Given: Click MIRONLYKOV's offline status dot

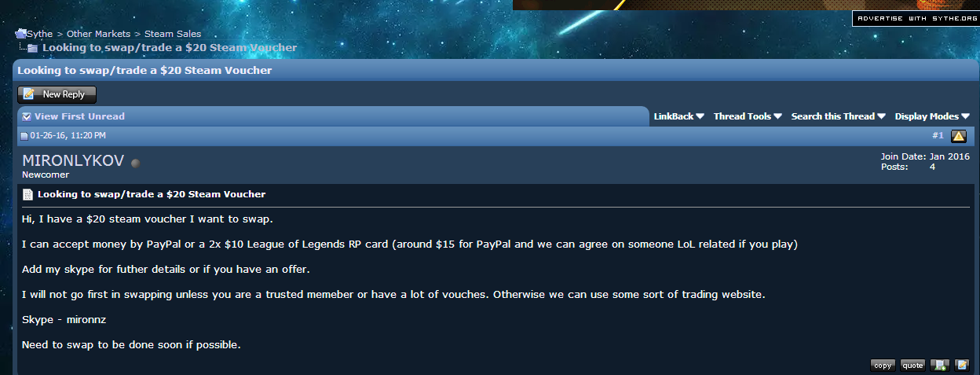Looking at the screenshot, I should tap(135, 163).
